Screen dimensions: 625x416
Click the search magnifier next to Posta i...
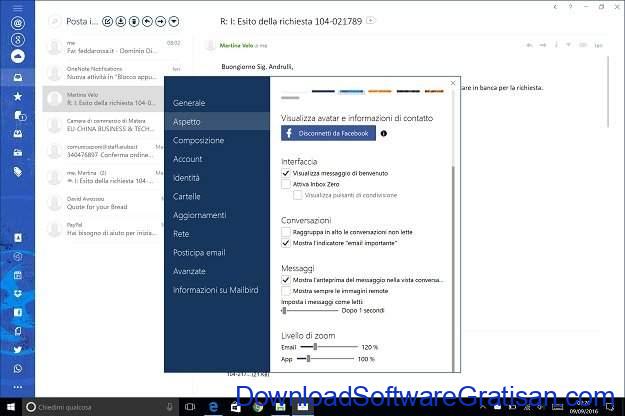pyautogui.click(x=55, y=22)
